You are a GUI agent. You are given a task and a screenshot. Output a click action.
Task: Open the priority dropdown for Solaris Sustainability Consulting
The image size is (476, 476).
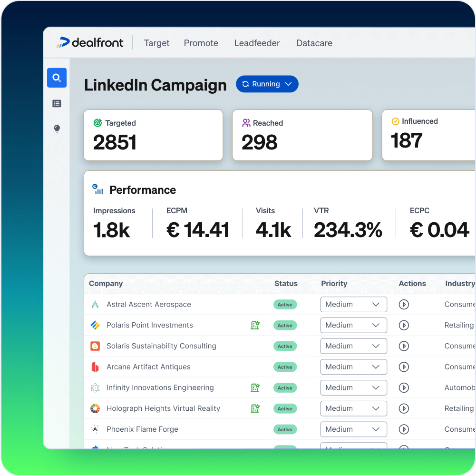click(x=354, y=346)
